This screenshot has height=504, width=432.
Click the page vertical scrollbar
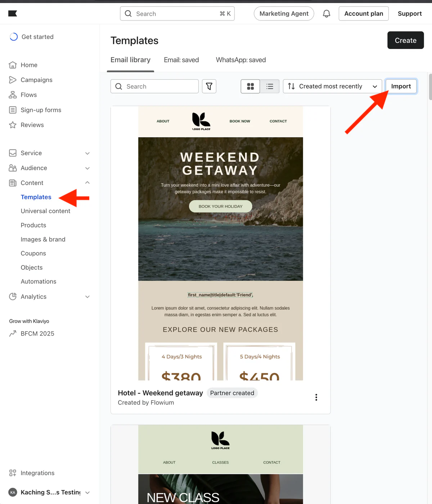pos(430,87)
